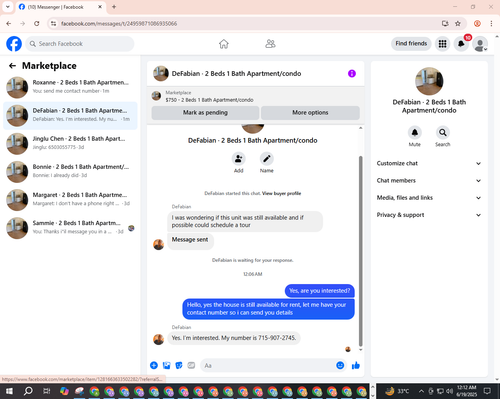Screen dimensions: 500x399
Task: Expand Media, files and links section
Action: 429,198
